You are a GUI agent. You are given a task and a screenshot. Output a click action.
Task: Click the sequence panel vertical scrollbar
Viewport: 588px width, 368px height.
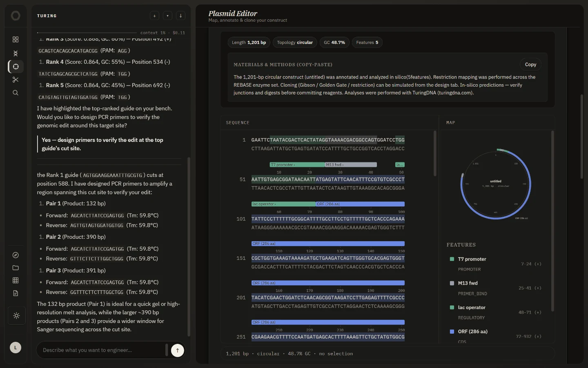(x=435, y=153)
